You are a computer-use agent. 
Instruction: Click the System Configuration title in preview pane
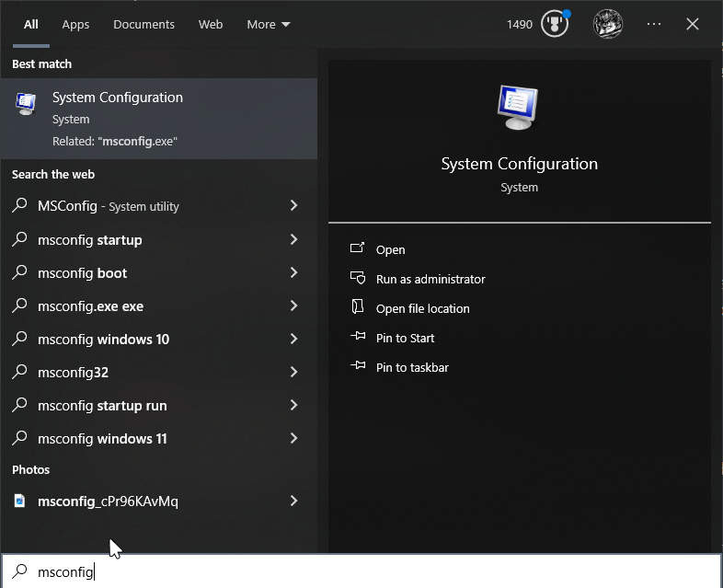click(x=519, y=164)
